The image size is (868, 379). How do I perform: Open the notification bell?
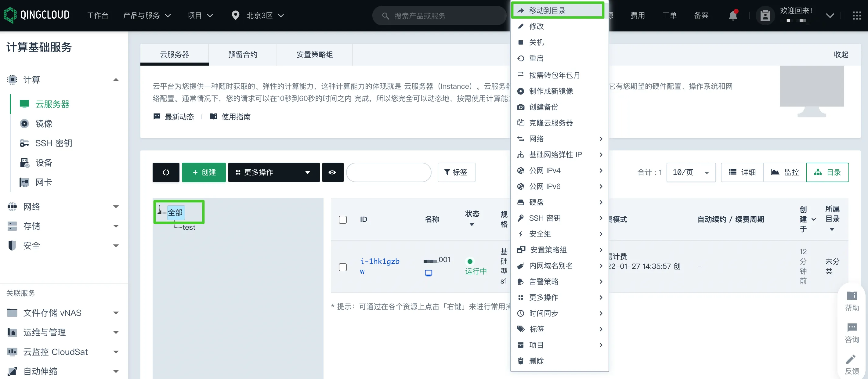coord(733,15)
